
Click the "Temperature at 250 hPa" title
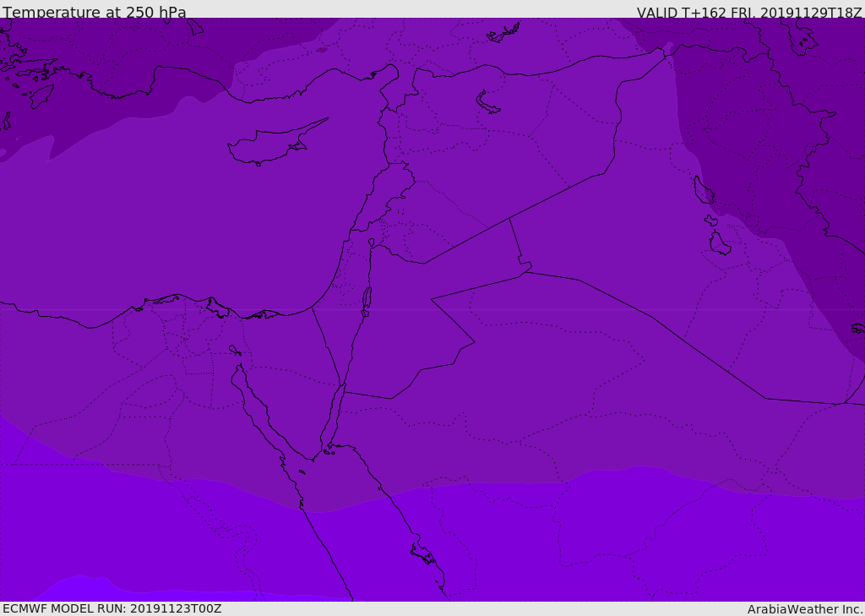coord(94,13)
